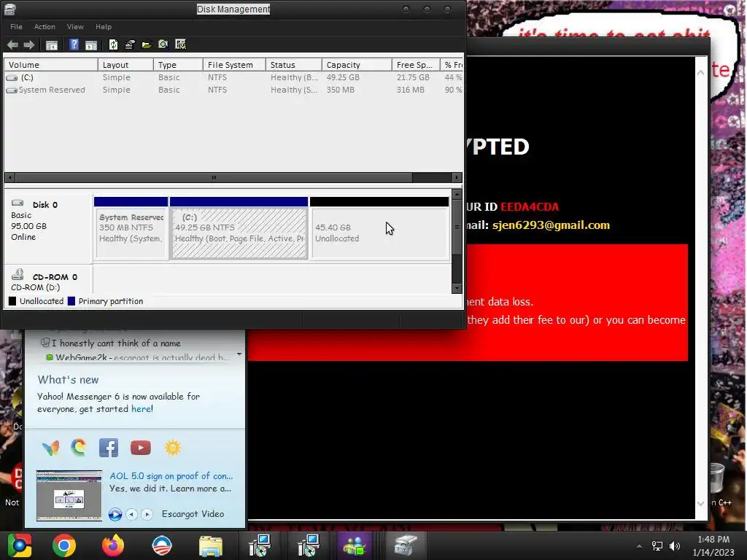
Task: Click the 316 MB free space cell
Action: point(410,90)
